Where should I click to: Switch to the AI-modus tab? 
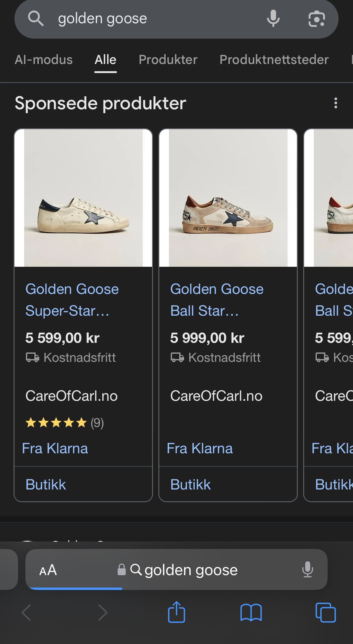pos(44,60)
